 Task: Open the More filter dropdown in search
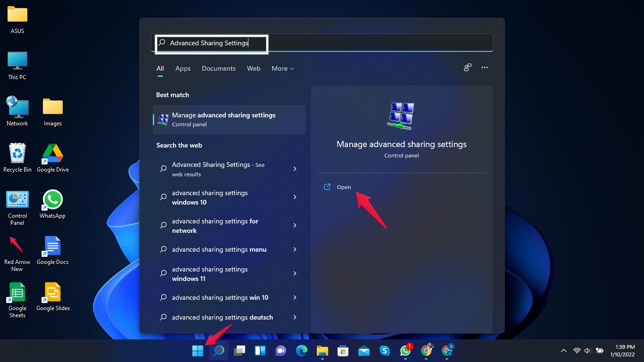coord(282,68)
